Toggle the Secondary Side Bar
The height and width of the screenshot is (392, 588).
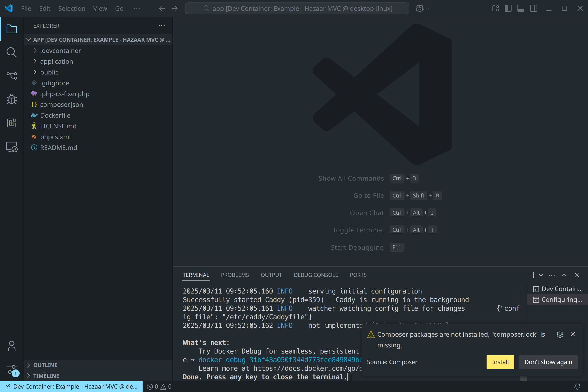pos(533,8)
